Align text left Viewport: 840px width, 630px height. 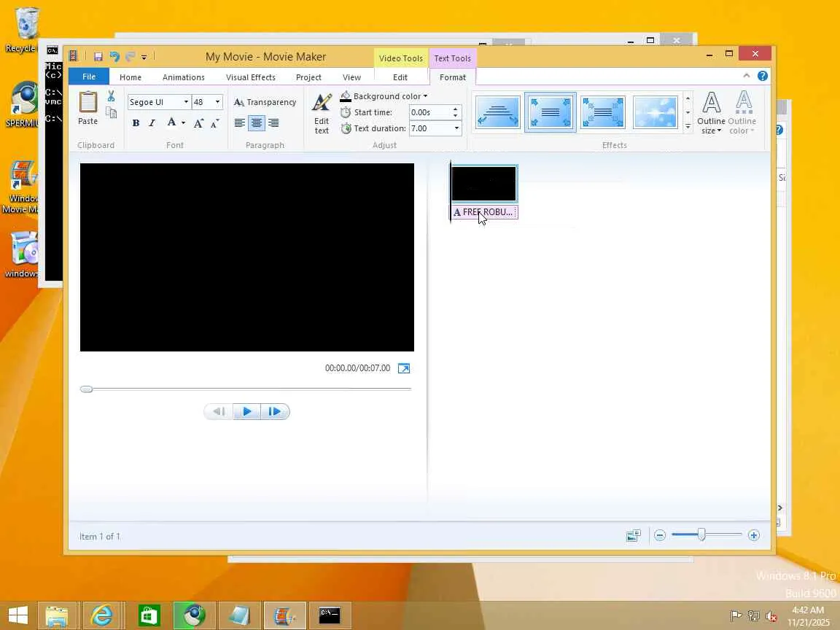240,123
